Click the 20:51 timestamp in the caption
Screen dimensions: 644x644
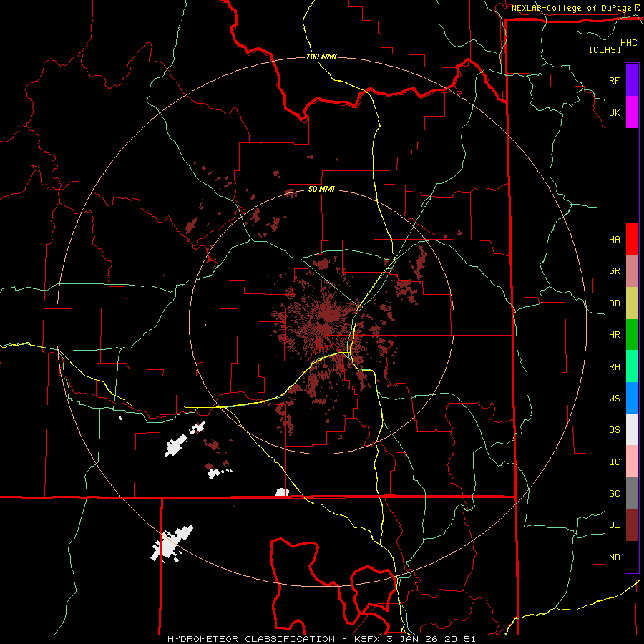coord(462,639)
